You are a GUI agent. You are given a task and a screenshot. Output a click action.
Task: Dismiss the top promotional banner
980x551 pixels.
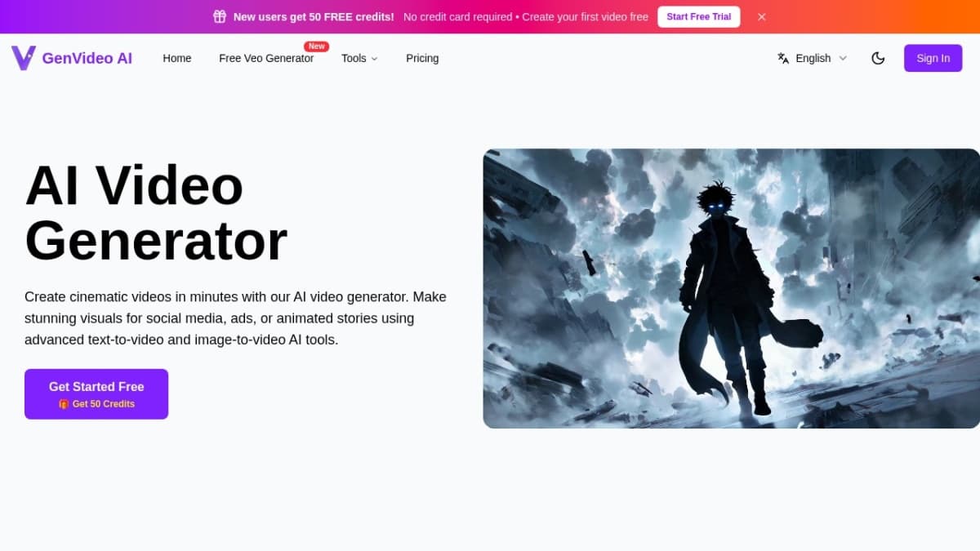pyautogui.click(x=761, y=16)
